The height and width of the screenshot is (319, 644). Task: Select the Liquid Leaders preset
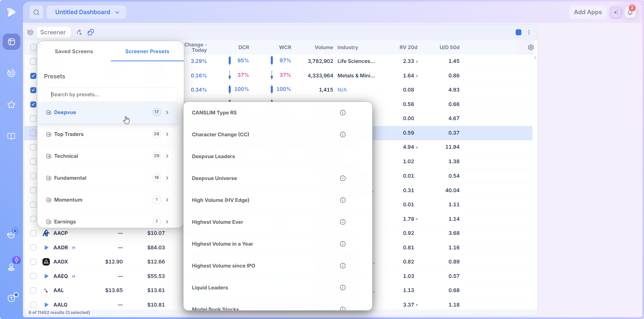tap(210, 288)
